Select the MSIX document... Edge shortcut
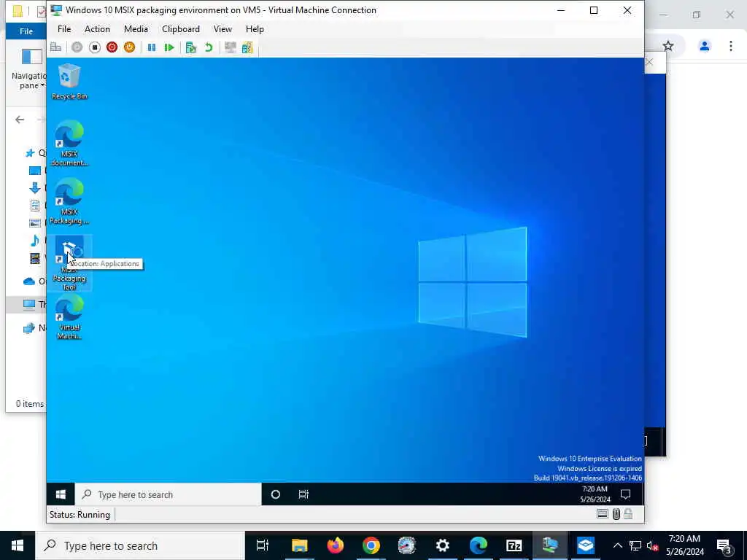Screen dimensions: 747x560 (69, 143)
